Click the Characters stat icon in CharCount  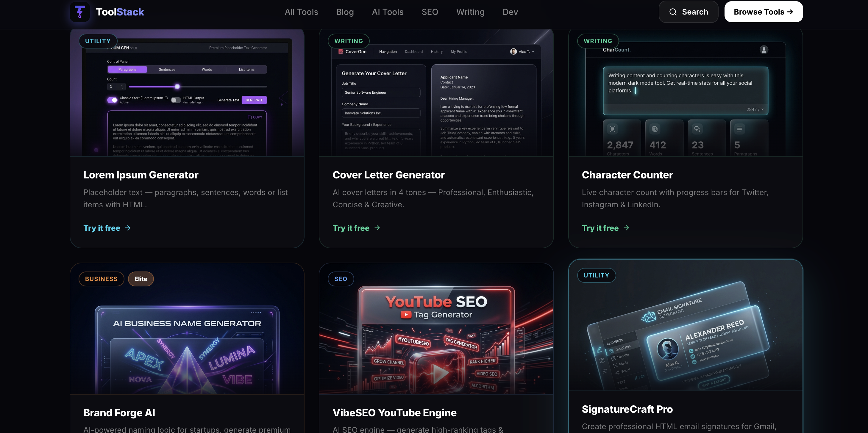pyautogui.click(x=612, y=128)
